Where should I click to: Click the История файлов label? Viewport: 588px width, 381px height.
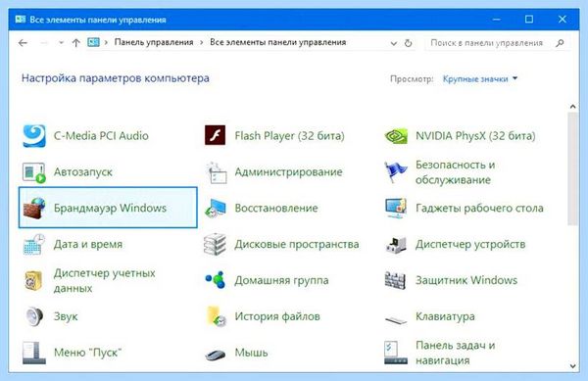(277, 316)
